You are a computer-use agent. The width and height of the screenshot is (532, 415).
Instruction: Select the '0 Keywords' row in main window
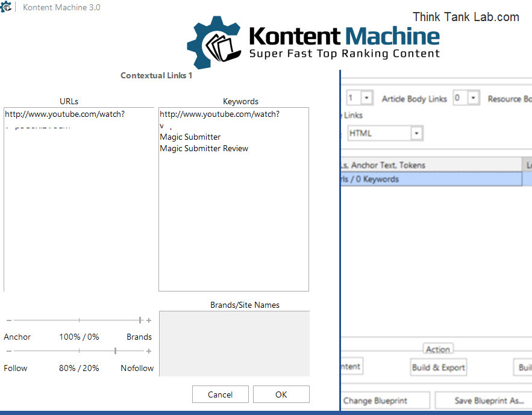coord(431,179)
